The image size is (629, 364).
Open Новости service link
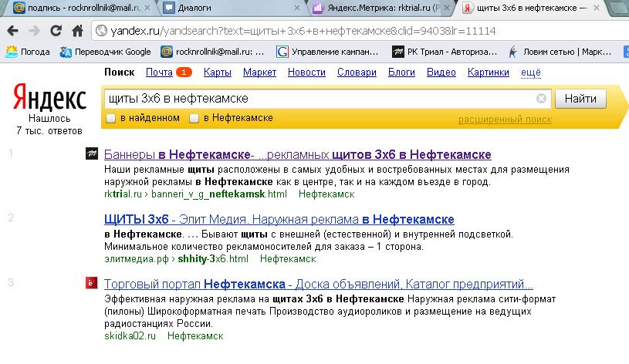click(x=306, y=72)
